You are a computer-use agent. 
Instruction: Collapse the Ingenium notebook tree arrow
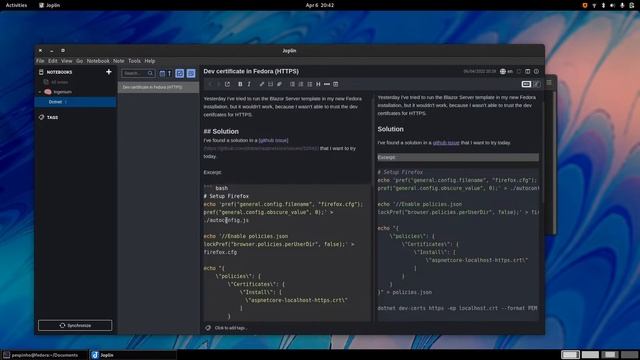coord(40,92)
